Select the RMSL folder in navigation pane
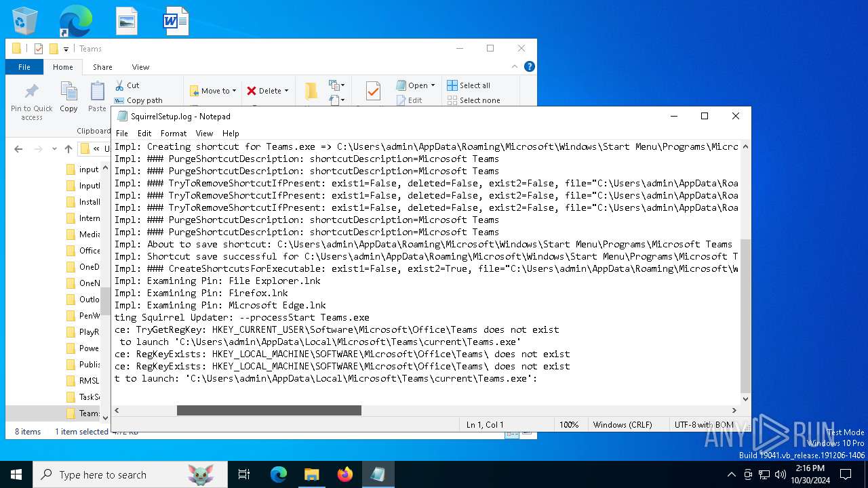 pos(83,381)
